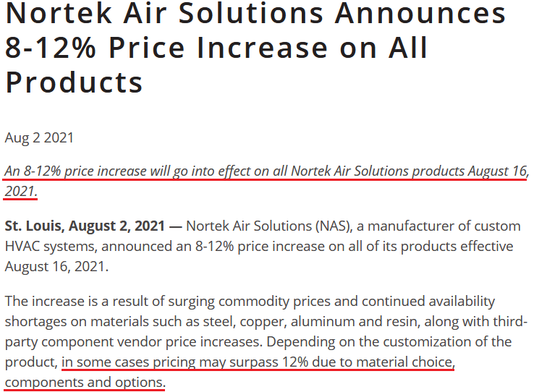Click the article headline about the price increase
The width and height of the screenshot is (534, 392).
coord(255,48)
